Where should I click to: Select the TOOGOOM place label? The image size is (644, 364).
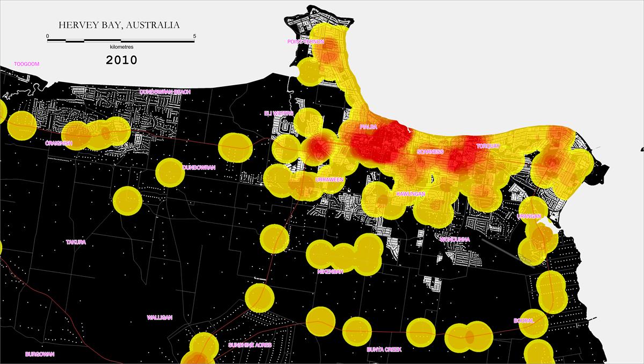pyautogui.click(x=27, y=64)
